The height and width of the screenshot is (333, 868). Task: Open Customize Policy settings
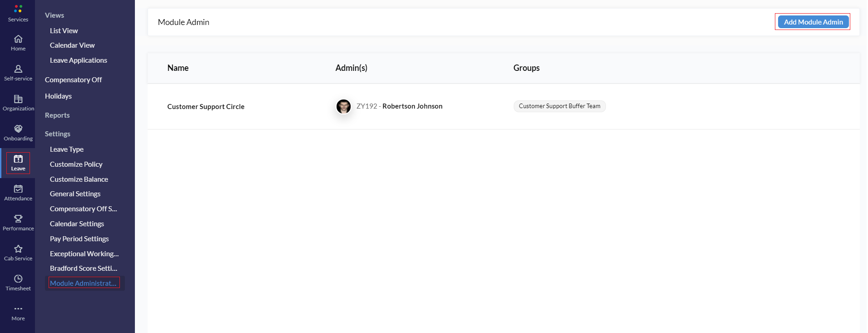76,164
